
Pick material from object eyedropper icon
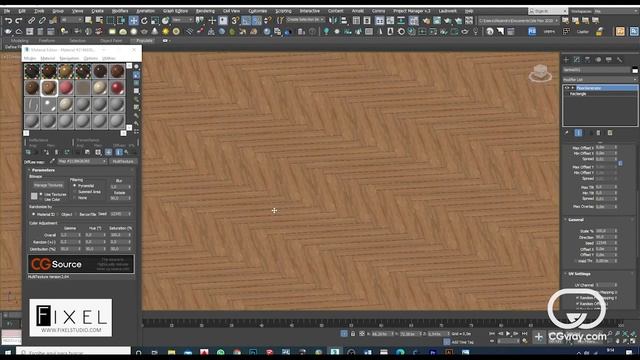click(52, 162)
